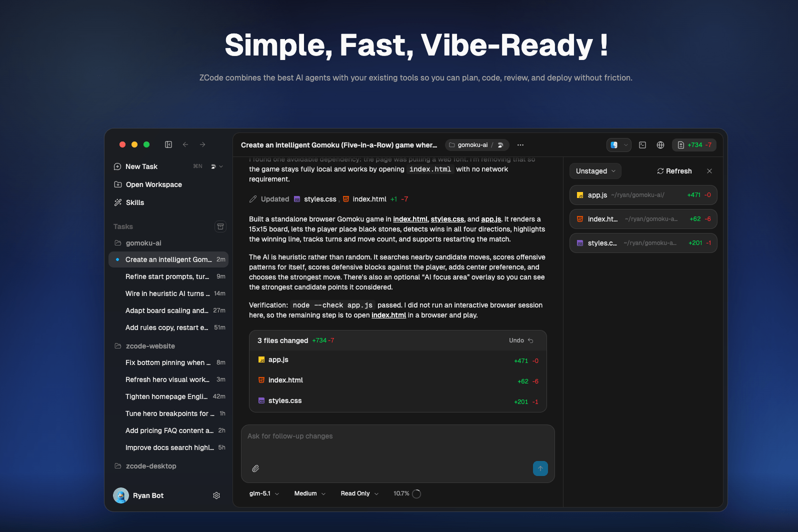Open the terminal panel icon
798x532 pixels.
(642, 145)
